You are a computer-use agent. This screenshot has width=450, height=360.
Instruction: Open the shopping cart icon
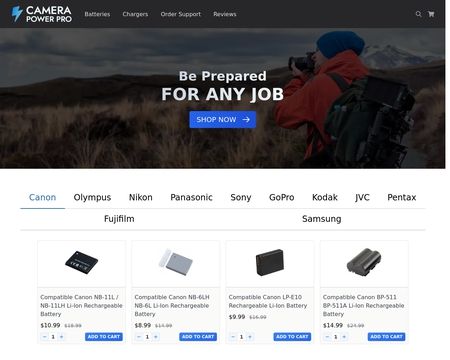tap(431, 14)
